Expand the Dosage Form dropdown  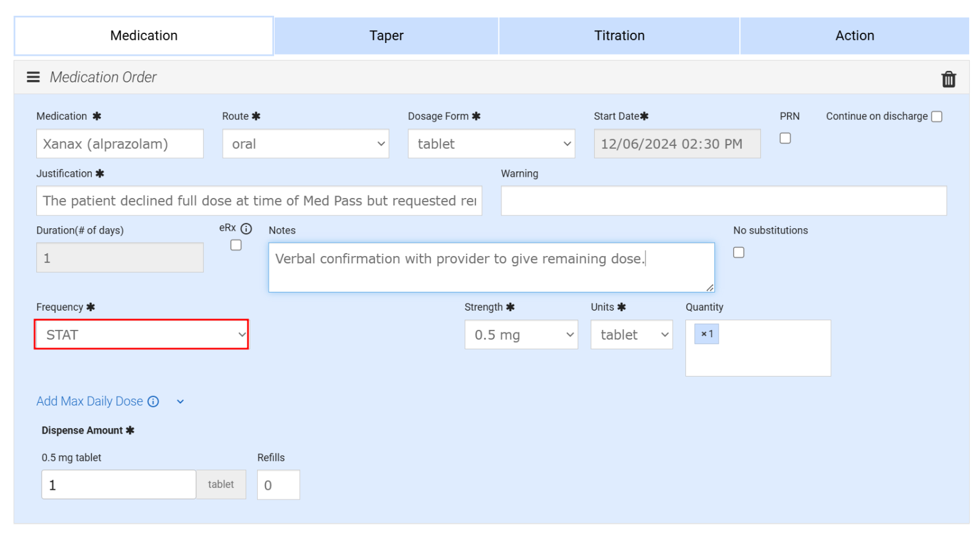point(491,144)
